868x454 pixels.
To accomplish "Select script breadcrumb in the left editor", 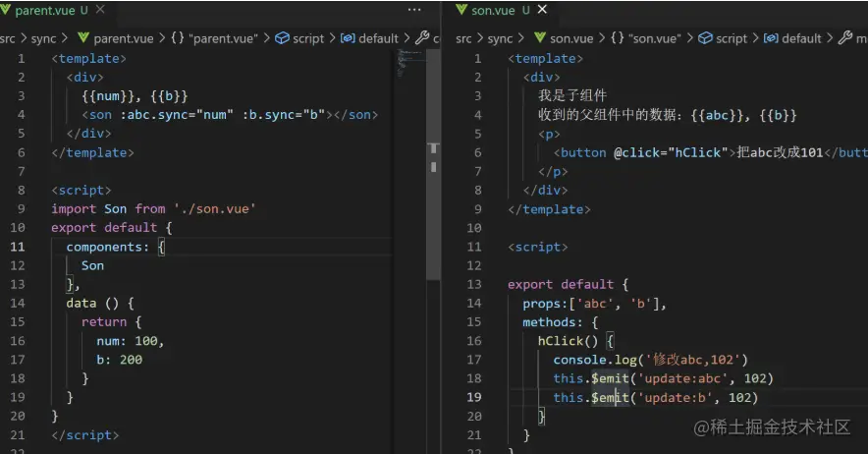I will [307, 38].
